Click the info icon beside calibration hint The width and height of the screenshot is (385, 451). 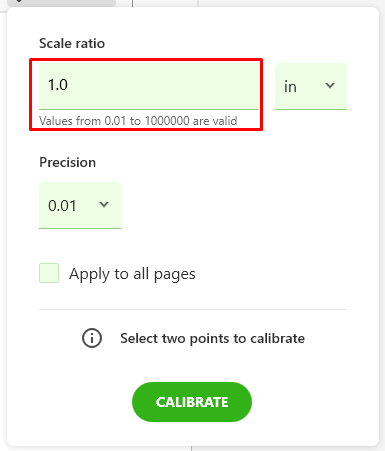pyautogui.click(x=92, y=338)
